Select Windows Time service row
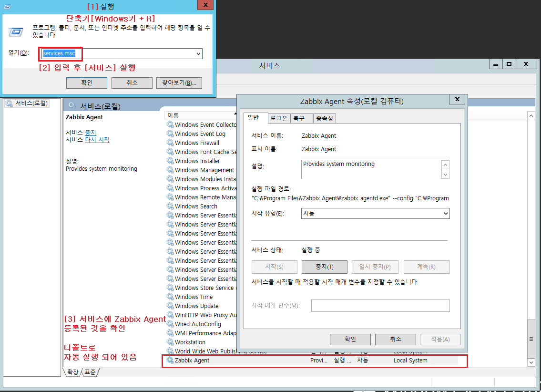The width and height of the screenshot is (541, 392). coord(194,297)
